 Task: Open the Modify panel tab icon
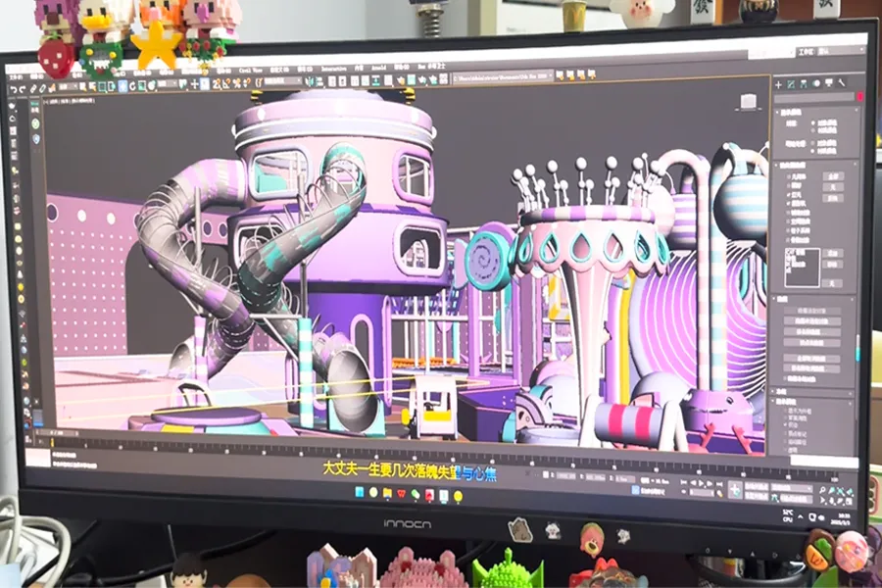click(x=791, y=84)
